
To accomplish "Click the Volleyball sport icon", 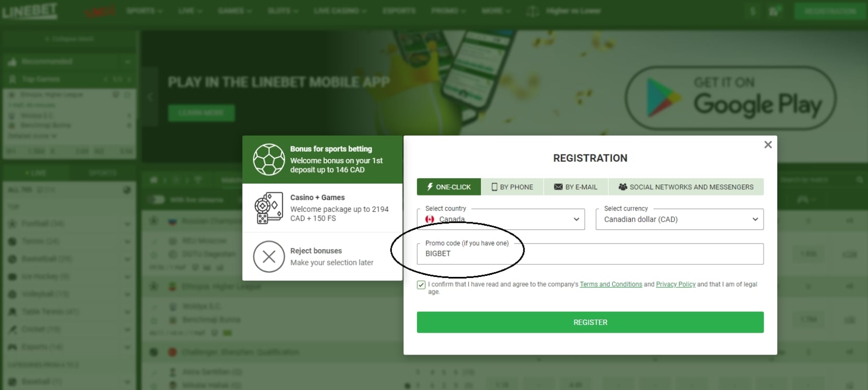I will 13,294.
